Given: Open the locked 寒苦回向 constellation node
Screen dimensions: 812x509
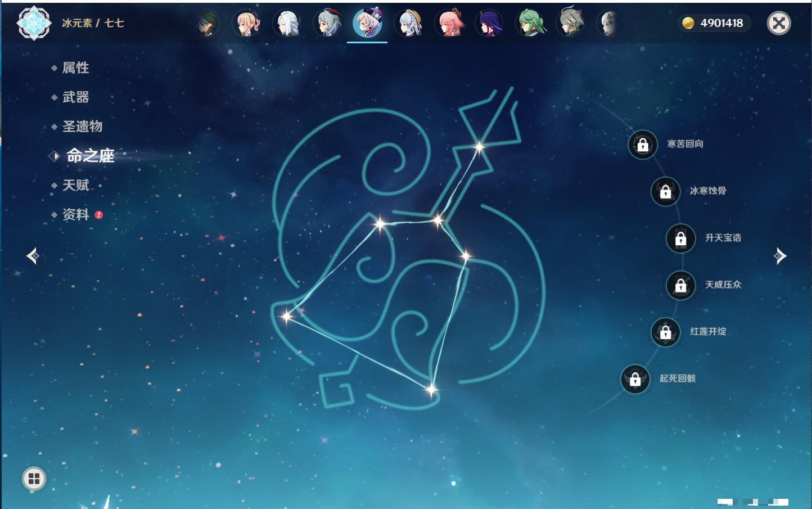Looking at the screenshot, I should coord(643,145).
